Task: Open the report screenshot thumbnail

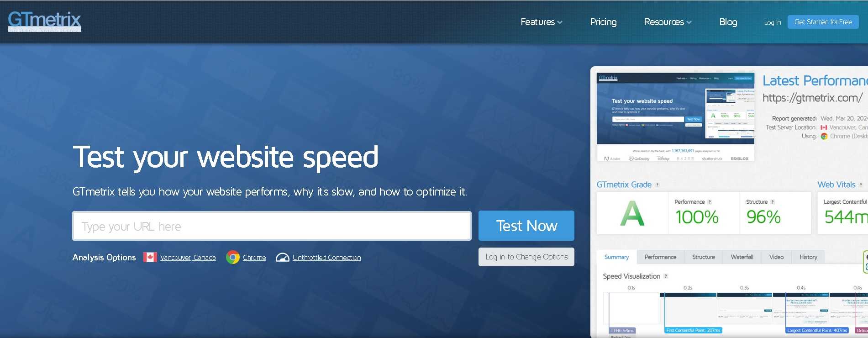Action: tap(675, 117)
